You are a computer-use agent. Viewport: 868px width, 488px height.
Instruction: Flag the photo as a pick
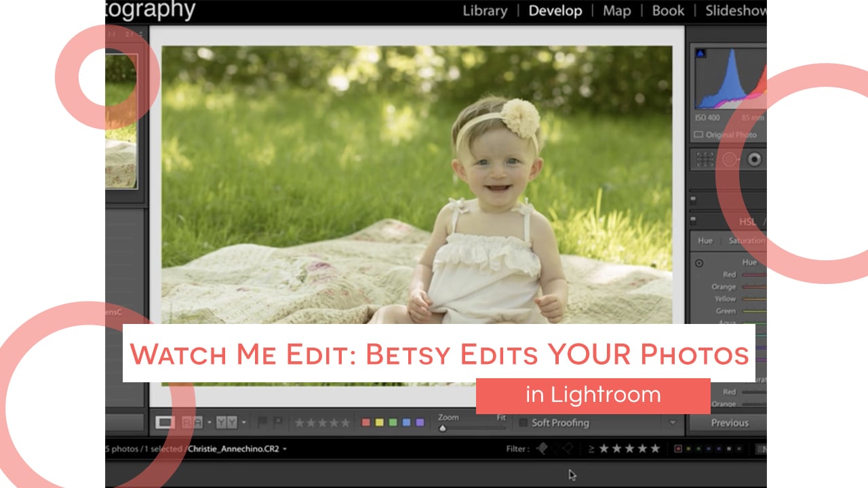262,422
